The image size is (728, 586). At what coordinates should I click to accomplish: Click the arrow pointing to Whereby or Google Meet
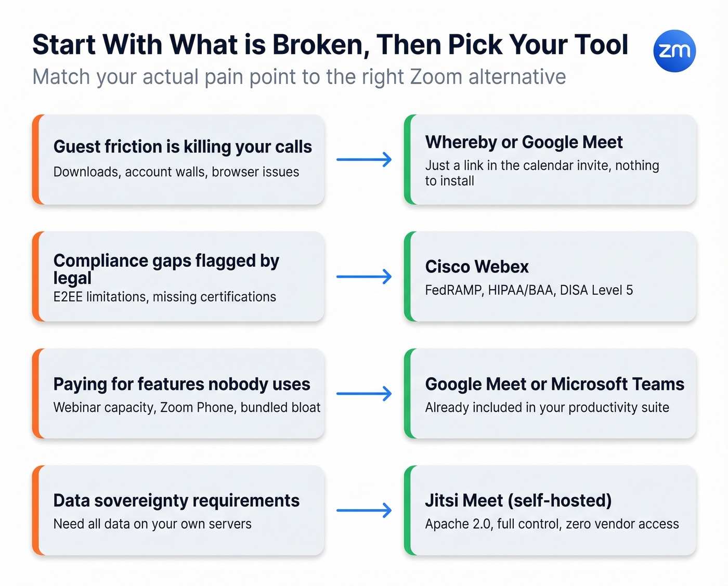coord(364,160)
